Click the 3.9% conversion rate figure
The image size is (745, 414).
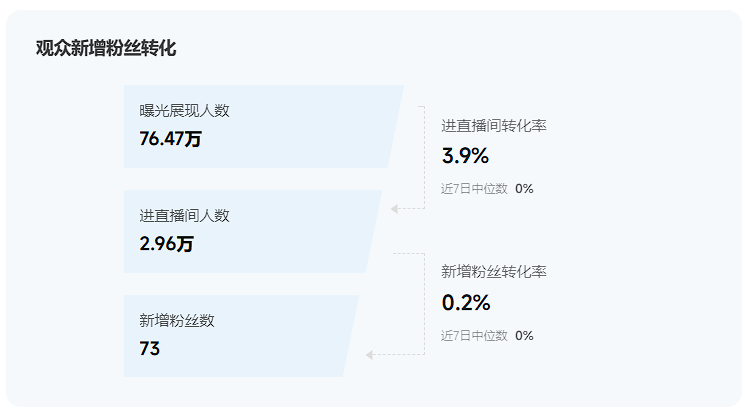tap(465, 156)
